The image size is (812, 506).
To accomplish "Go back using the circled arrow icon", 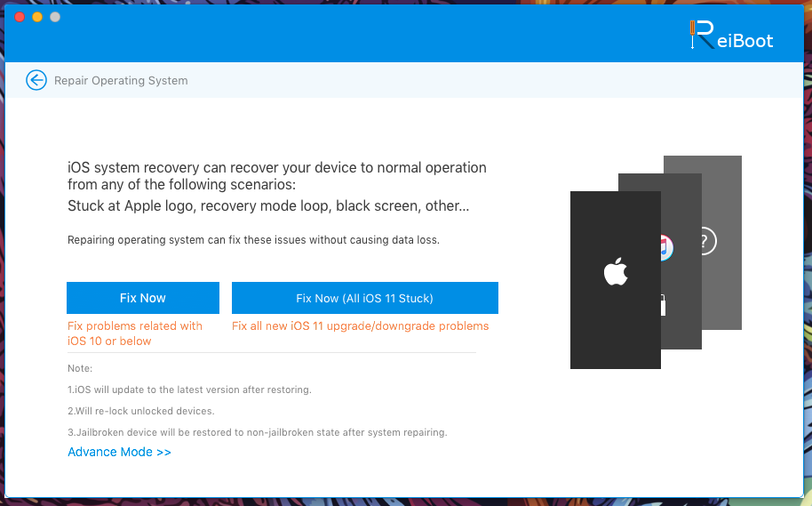I will [36, 80].
